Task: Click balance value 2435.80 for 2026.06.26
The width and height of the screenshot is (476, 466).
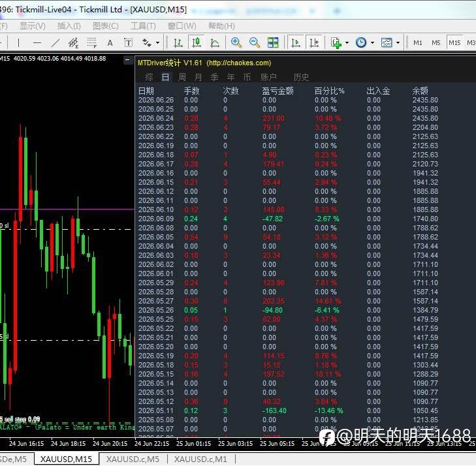Action: 425,100
